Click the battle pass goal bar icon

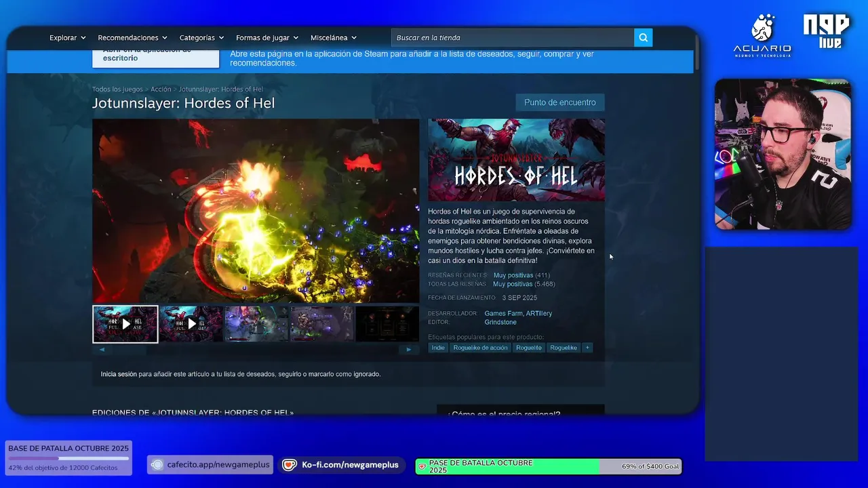coord(422,466)
